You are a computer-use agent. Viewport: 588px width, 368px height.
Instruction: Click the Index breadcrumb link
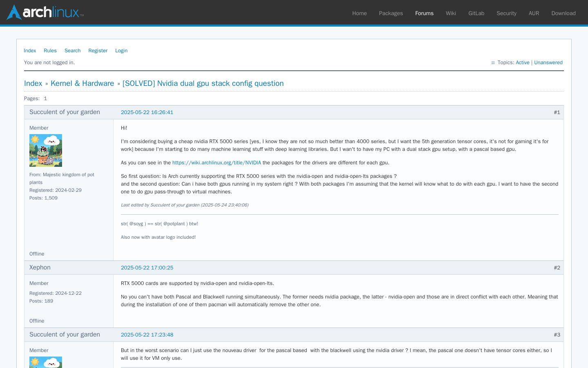(33, 83)
